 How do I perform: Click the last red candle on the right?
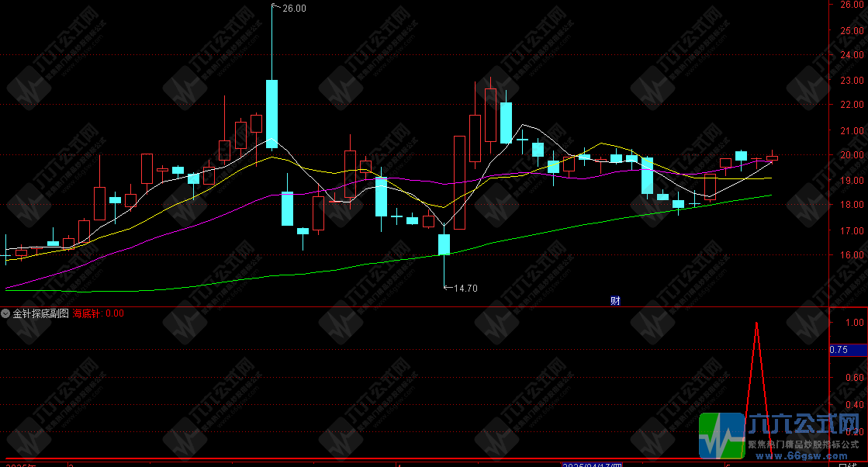click(772, 158)
